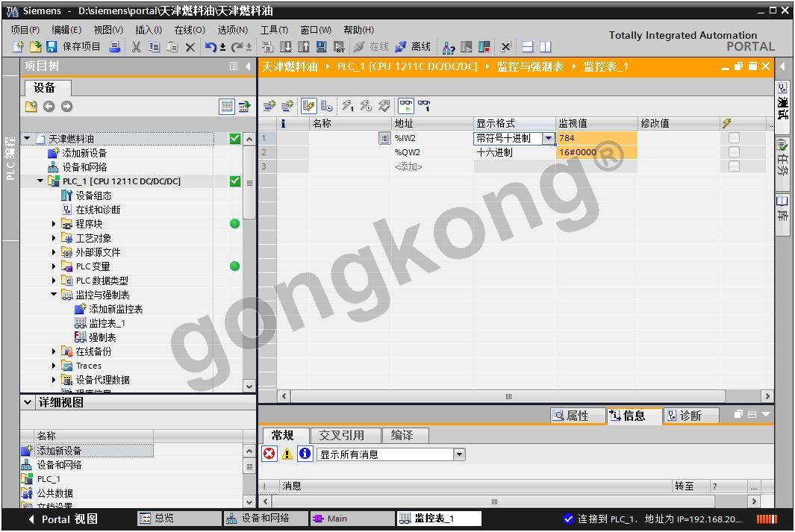Screen dimensions: 795x532
Task: Switch to the 编译 tab
Action: coord(406,435)
